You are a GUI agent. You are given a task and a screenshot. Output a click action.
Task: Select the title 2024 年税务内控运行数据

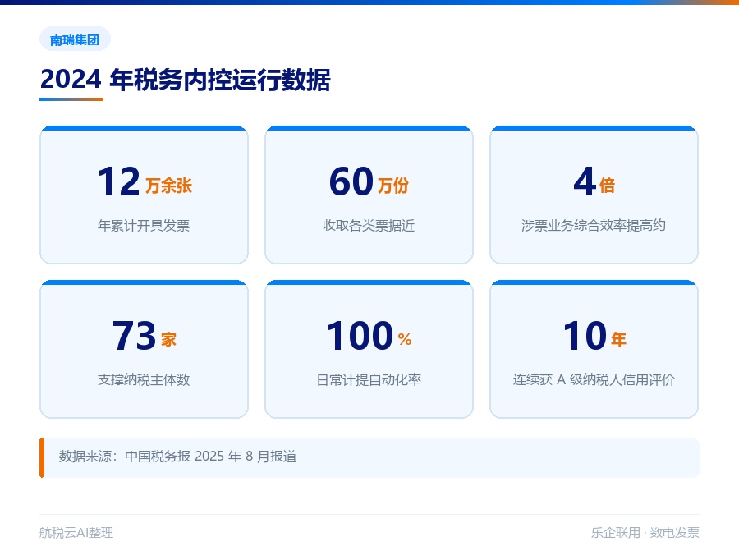pyautogui.click(x=186, y=80)
